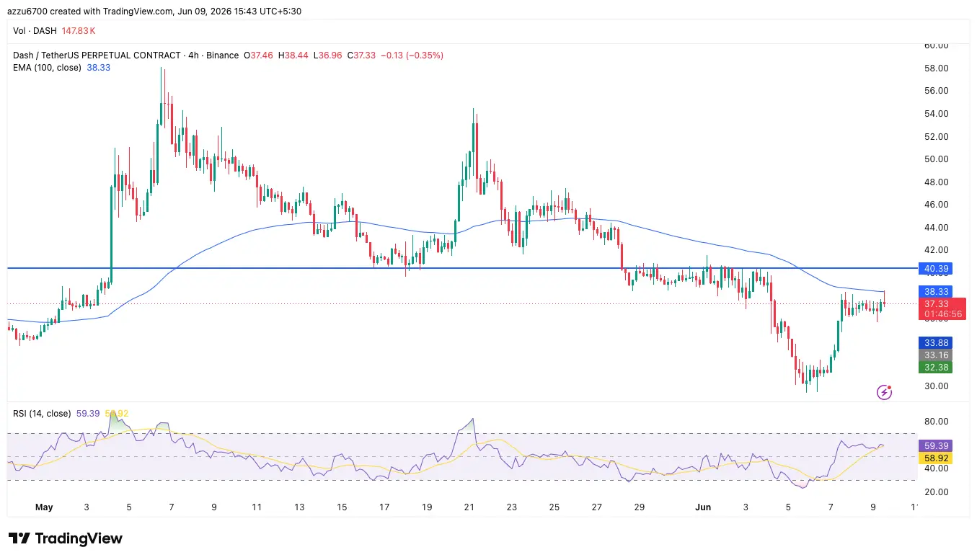Click the 42.00 price axis tick
The image size is (977, 560).
[937, 250]
